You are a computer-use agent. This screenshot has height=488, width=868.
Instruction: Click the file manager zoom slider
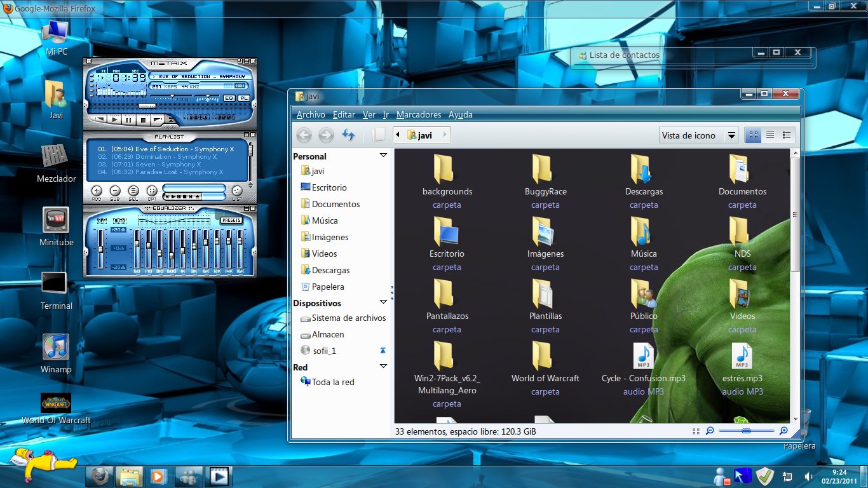747,431
